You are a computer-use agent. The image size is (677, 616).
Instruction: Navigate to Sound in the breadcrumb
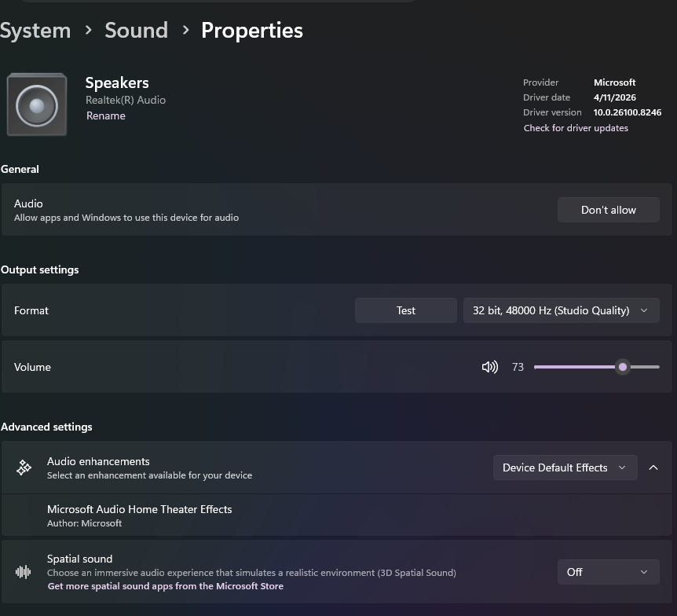[x=136, y=31]
